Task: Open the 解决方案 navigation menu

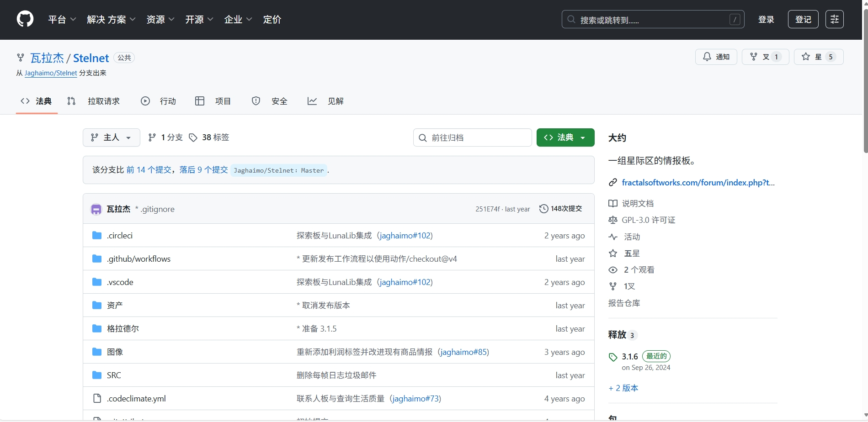Action: (x=111, y=20)
